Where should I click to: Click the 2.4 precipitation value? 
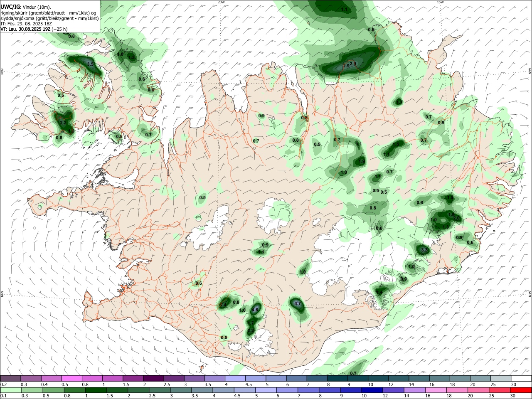223,305
